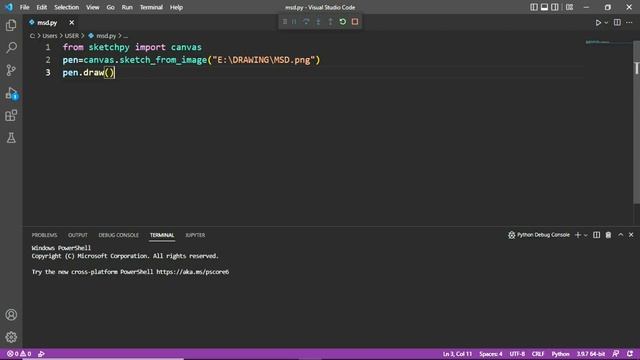
Task: Kill terminal with trash icon
Action: [608, 235]
